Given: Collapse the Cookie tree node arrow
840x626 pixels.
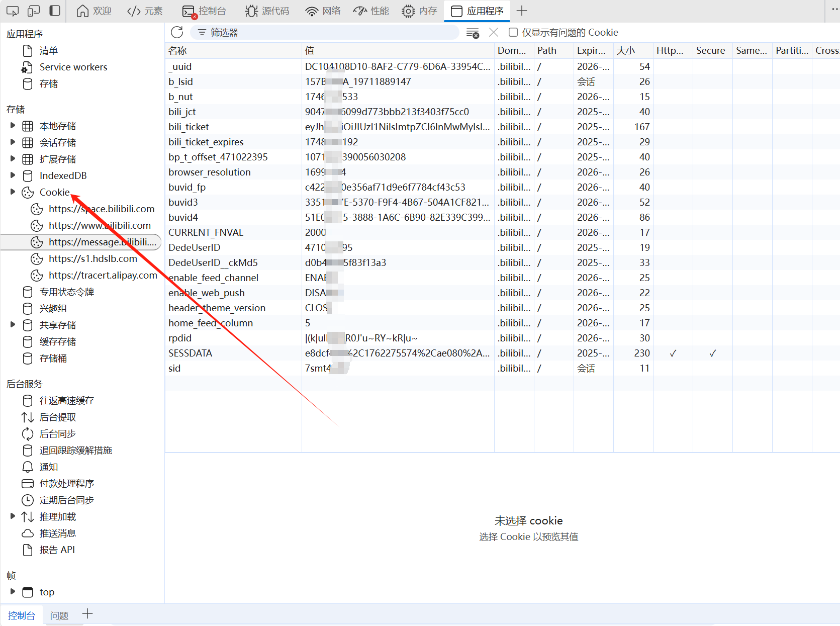Looking at the screenshot, I should click(x=13, y=192).
